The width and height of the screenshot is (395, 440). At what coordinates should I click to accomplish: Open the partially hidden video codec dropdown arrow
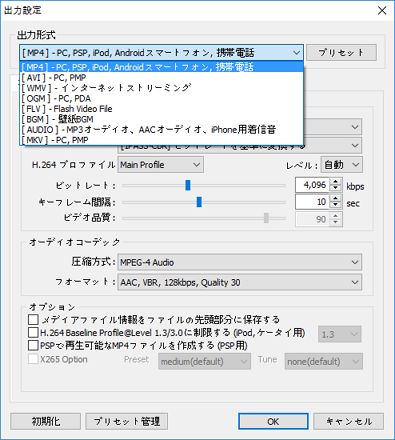tap(355, 127)
